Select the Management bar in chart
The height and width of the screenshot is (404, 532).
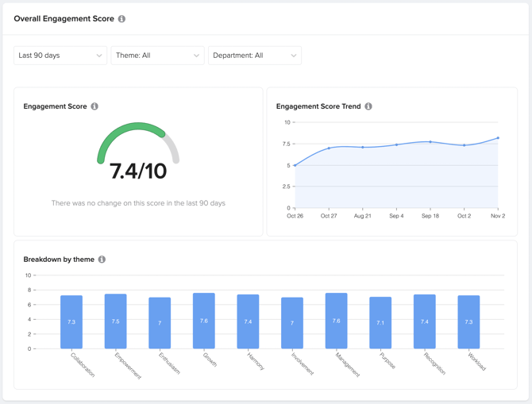[336, 321]
